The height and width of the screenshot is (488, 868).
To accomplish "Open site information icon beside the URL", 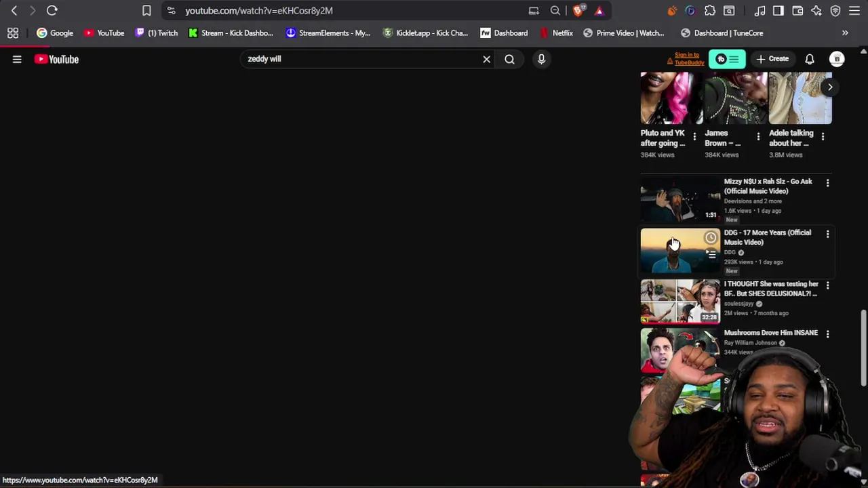I will (171, 11).
